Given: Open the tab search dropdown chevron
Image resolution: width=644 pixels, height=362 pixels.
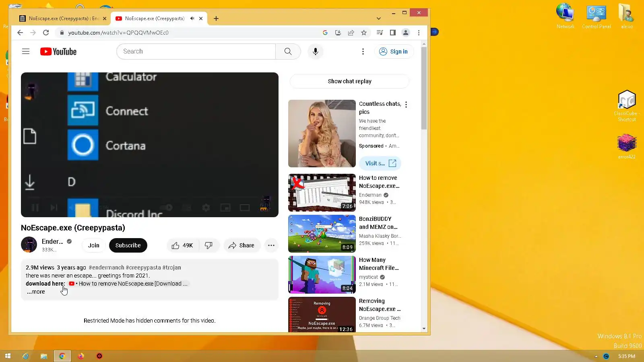Looking at the screenshot, I should [x=379, y=19].
